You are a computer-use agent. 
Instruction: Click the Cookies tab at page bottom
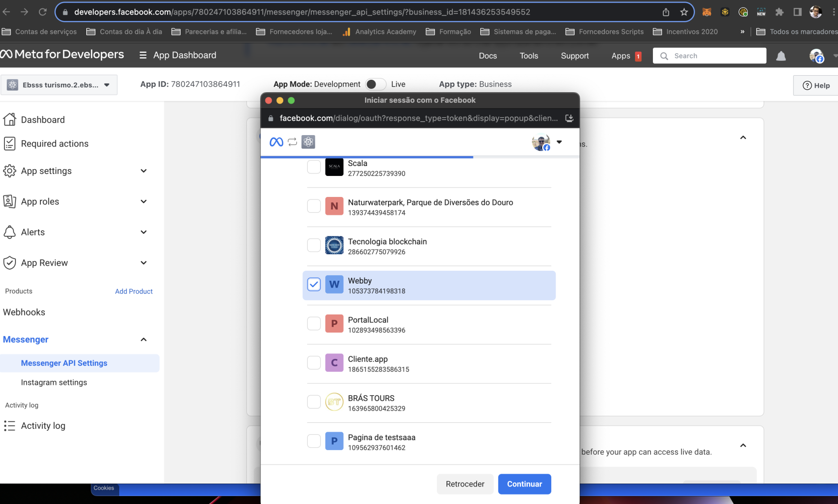(104, 488)
